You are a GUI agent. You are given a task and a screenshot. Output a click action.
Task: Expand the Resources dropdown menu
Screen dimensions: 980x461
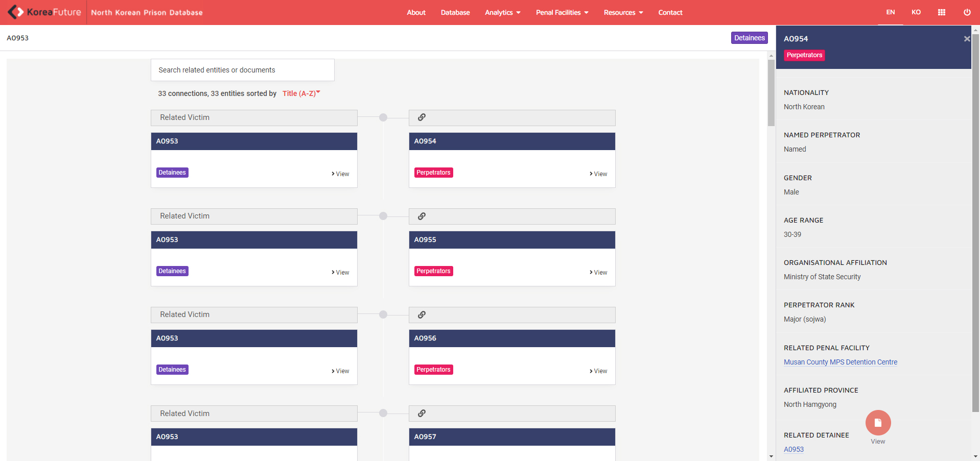623,12
